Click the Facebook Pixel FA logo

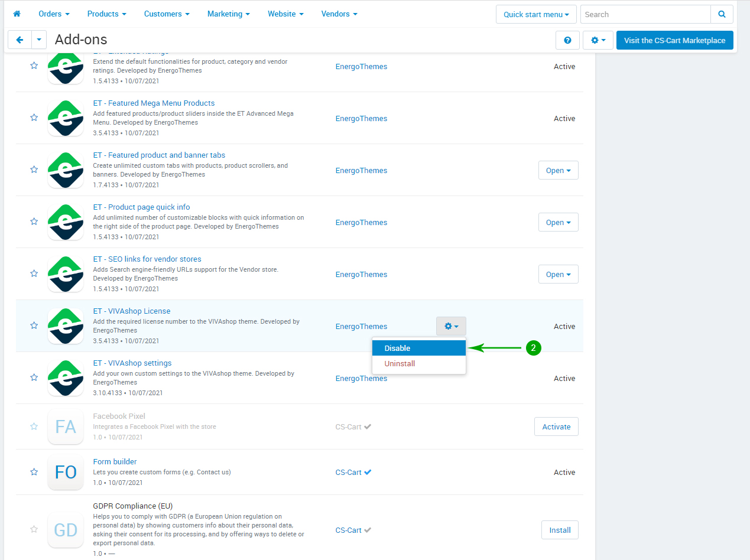(x=66, y=426)
